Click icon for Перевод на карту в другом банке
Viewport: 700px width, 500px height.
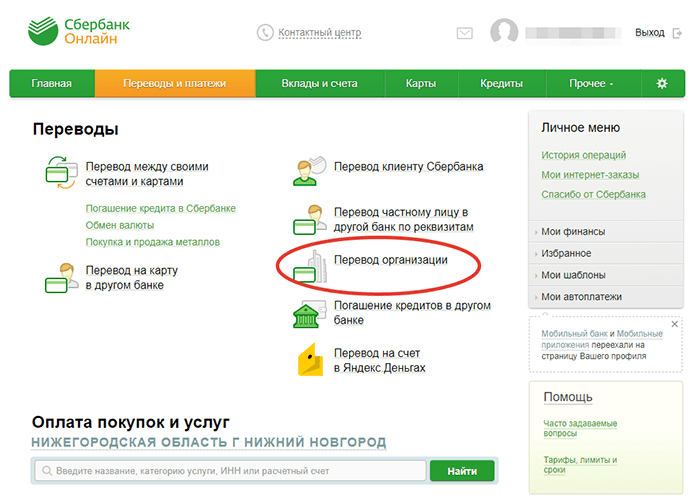(62, 278)
